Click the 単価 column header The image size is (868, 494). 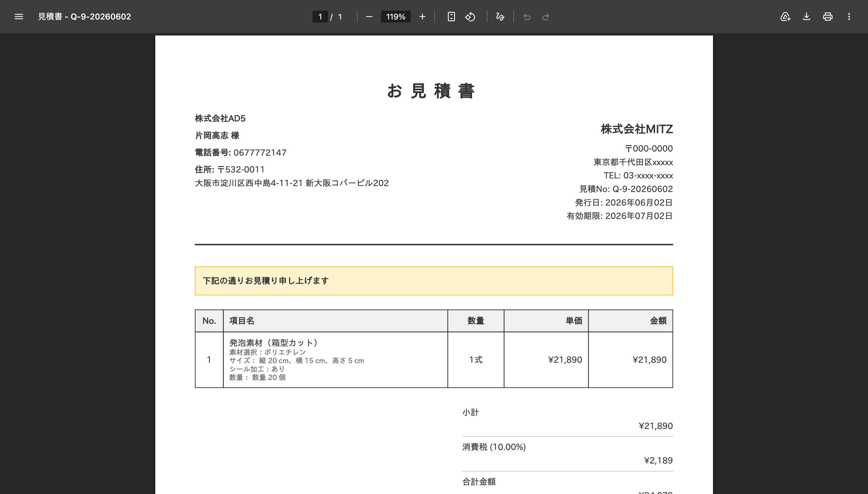point(546,321)
